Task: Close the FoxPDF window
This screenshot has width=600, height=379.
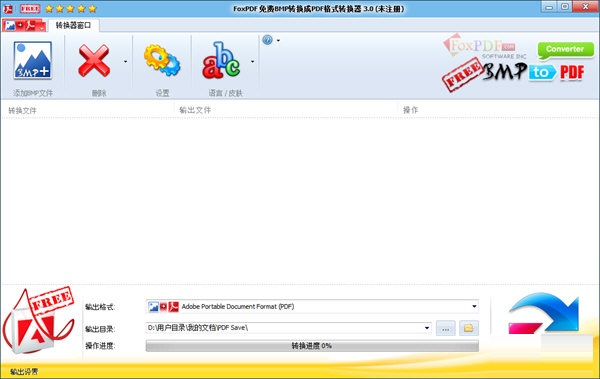Action: (x=585, y=7)
